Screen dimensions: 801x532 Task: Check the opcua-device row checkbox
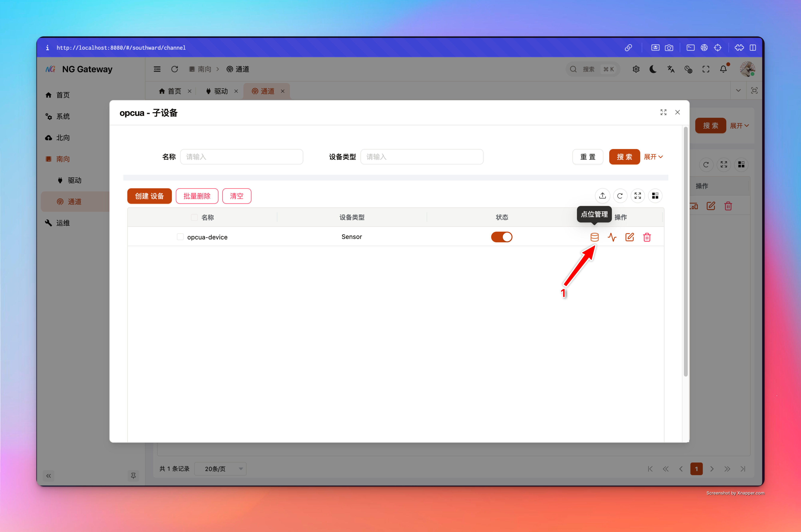pyautogui.click(x=180, y=237)
